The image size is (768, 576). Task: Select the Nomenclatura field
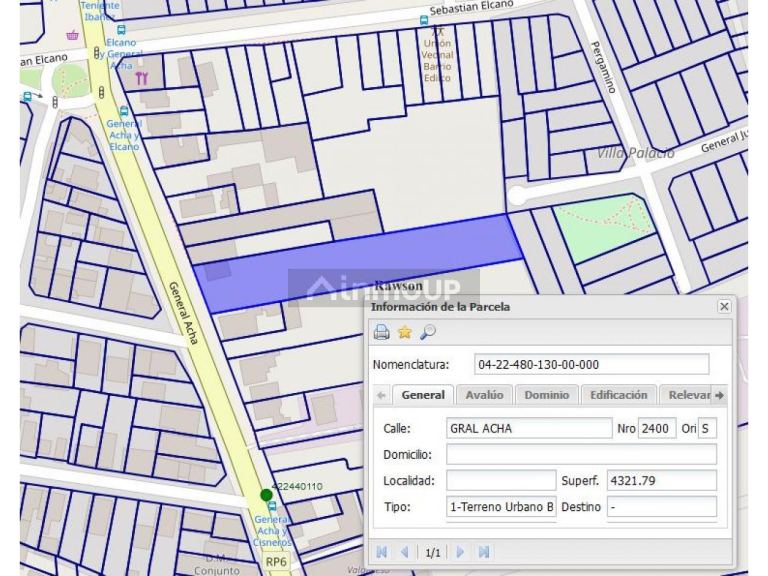(592, 364)
